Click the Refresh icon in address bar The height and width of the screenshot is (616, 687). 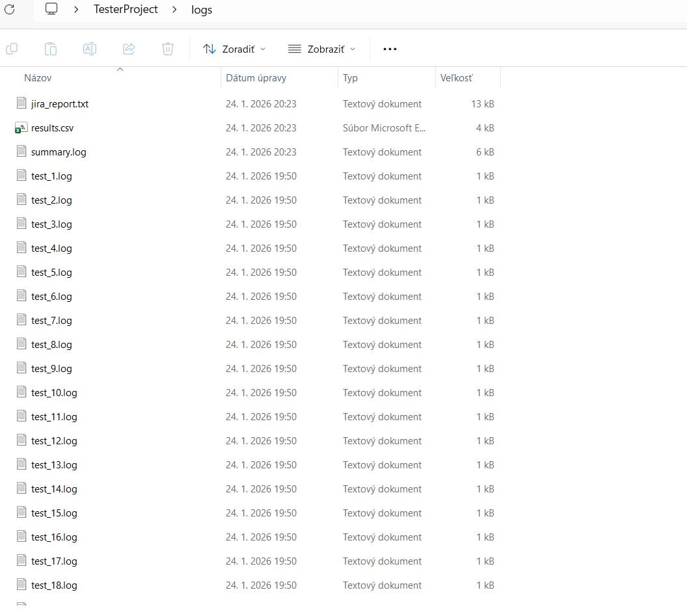point(9,9)
